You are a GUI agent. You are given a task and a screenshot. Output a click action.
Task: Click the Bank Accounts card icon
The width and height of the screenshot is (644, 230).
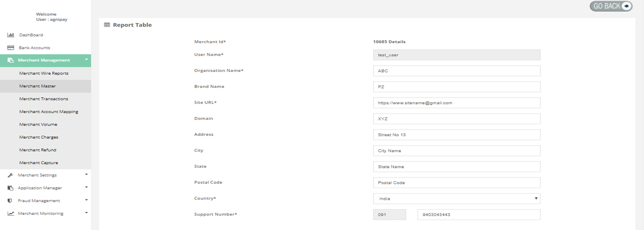(x=10, y=48)
